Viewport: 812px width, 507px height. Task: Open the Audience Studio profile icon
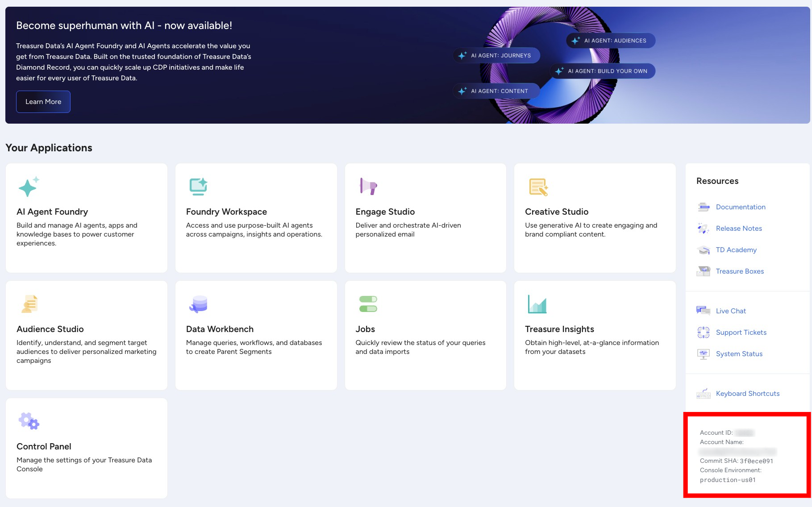[29, 304]
